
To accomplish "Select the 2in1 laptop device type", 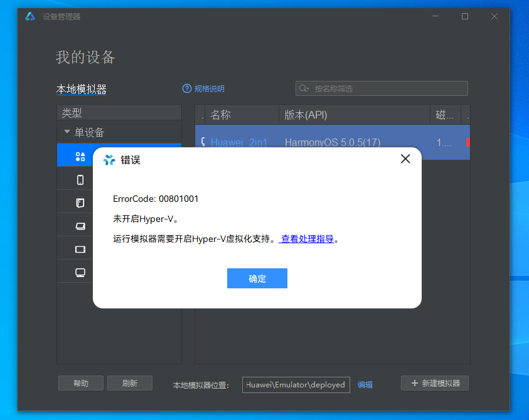I will click(80, 226).
